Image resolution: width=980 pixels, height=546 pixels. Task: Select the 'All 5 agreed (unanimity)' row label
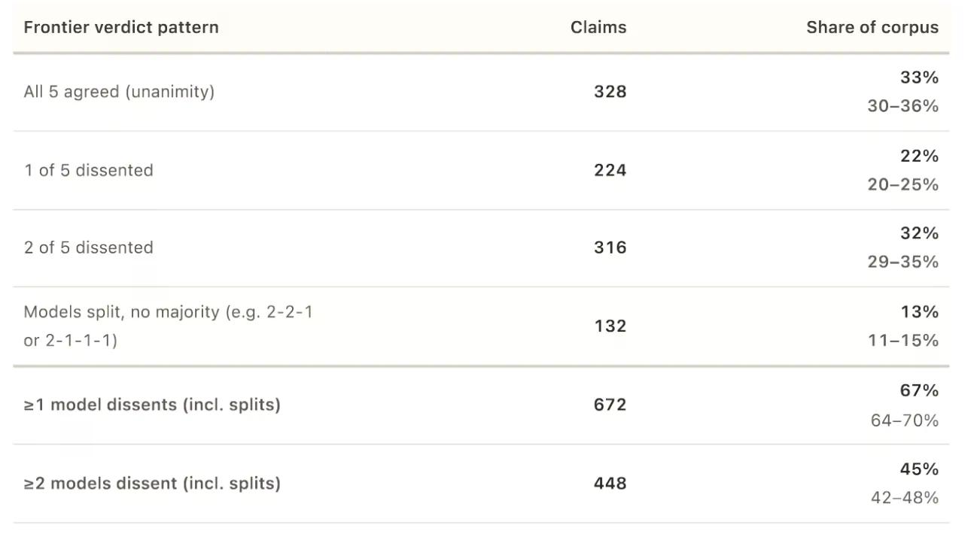click(119, 92)
